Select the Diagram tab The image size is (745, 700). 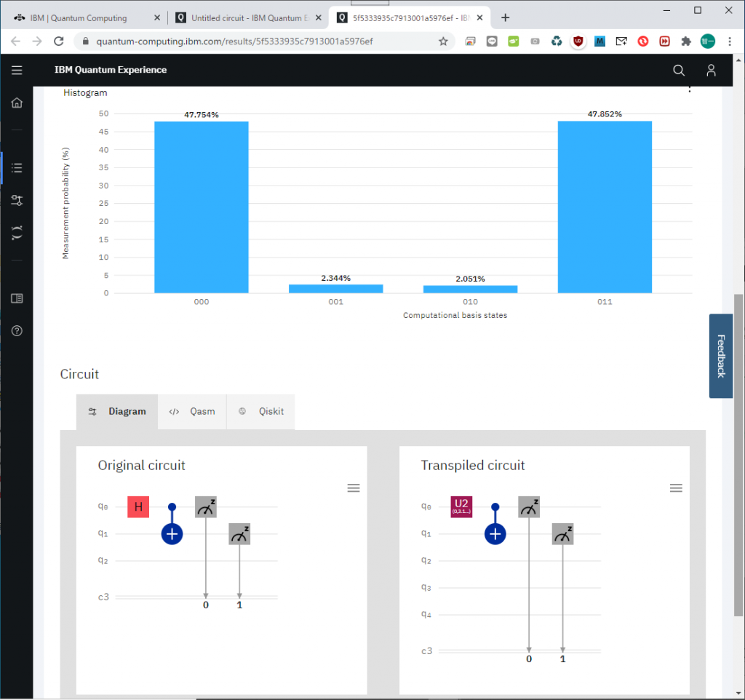coord(117,411)
